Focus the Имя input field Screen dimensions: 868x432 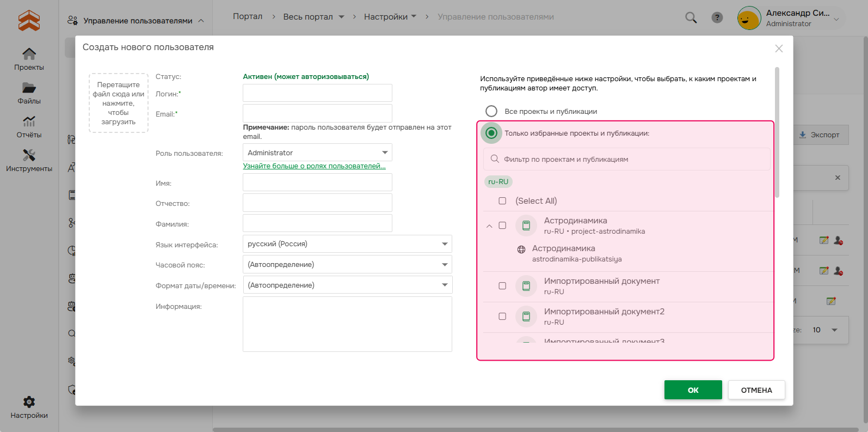point(317,182)
